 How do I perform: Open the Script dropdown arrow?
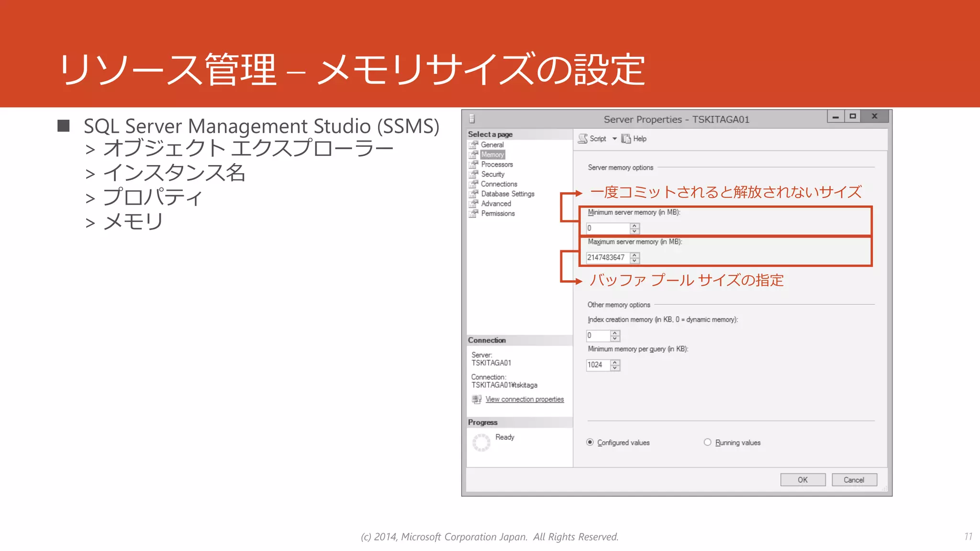click(x=614, y=139)
